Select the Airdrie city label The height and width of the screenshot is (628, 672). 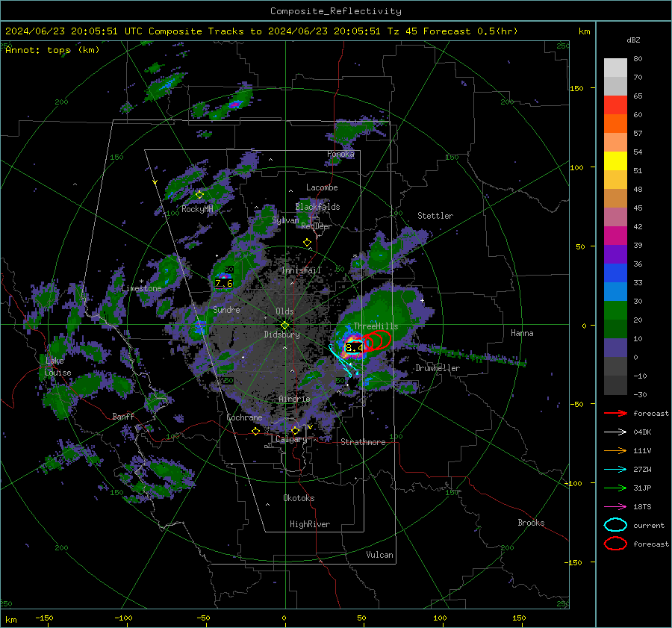point(294,399)
